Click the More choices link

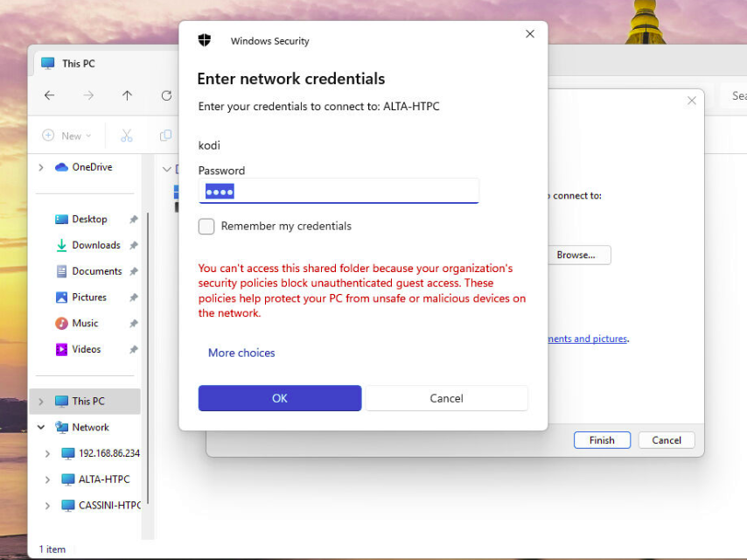tap(241, 353)
